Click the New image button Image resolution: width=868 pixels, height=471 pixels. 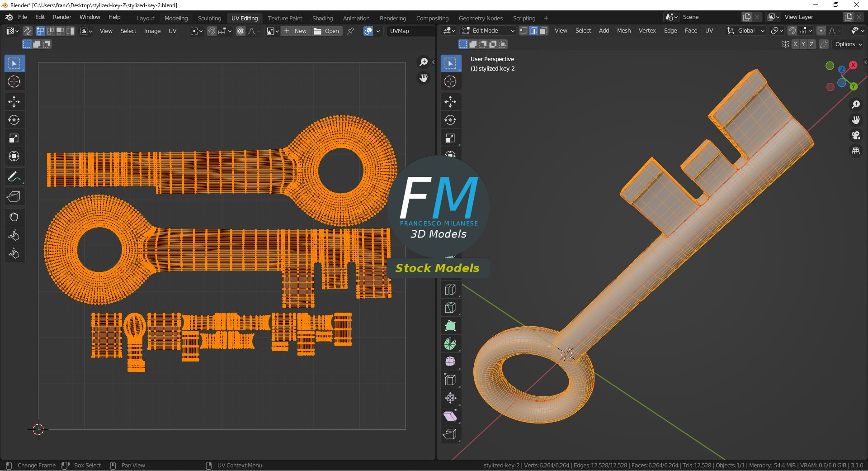point(296,31)
